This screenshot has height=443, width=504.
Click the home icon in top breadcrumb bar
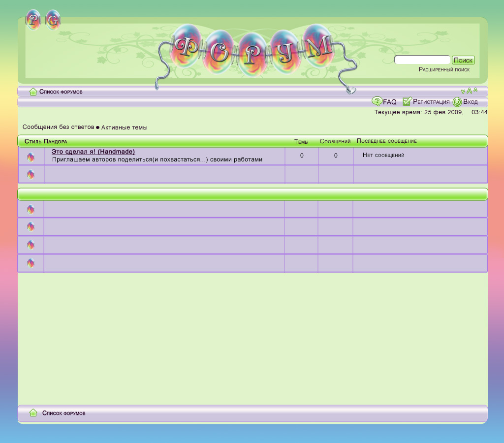[x=33, y=92]
